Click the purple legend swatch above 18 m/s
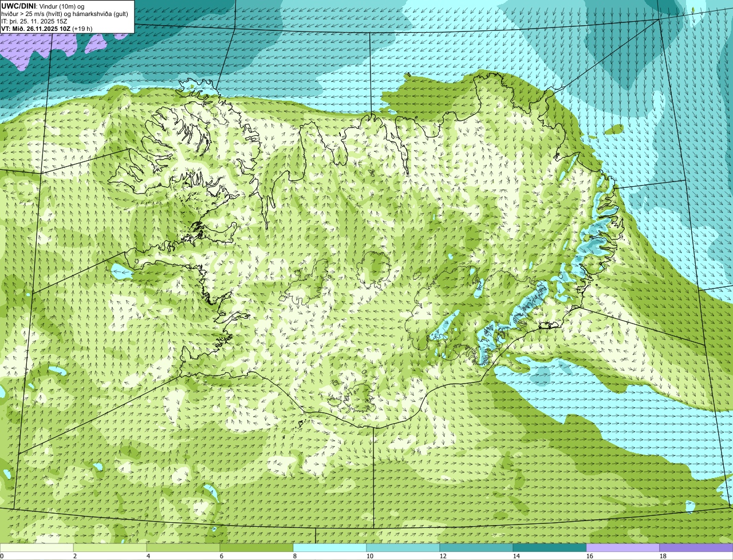733x560 pixels. (x=696, y=547)
